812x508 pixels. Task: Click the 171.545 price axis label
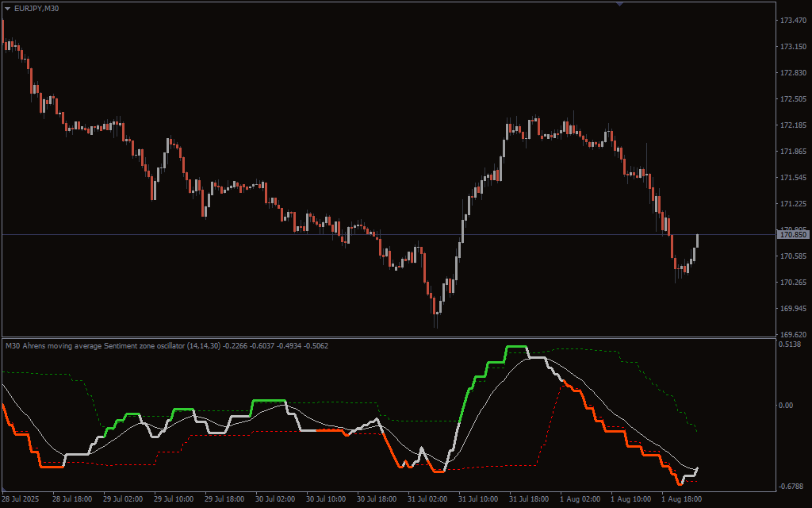(x=794, y=178)
